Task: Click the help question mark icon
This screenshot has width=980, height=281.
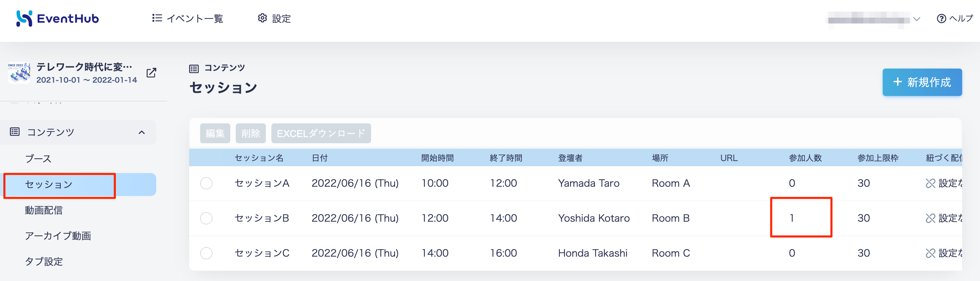Action: 941,19
